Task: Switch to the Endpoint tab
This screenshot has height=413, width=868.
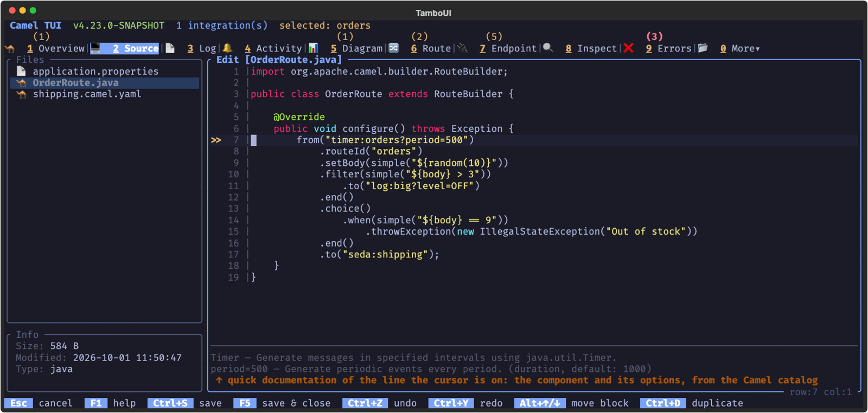Action: coord(508,48)
